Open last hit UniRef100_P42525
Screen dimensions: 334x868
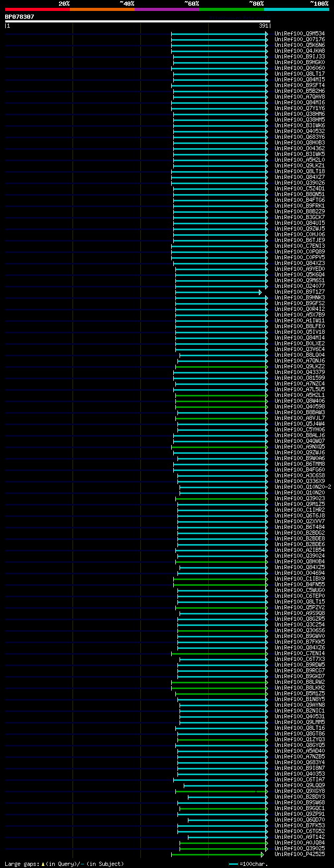point(300,854)
